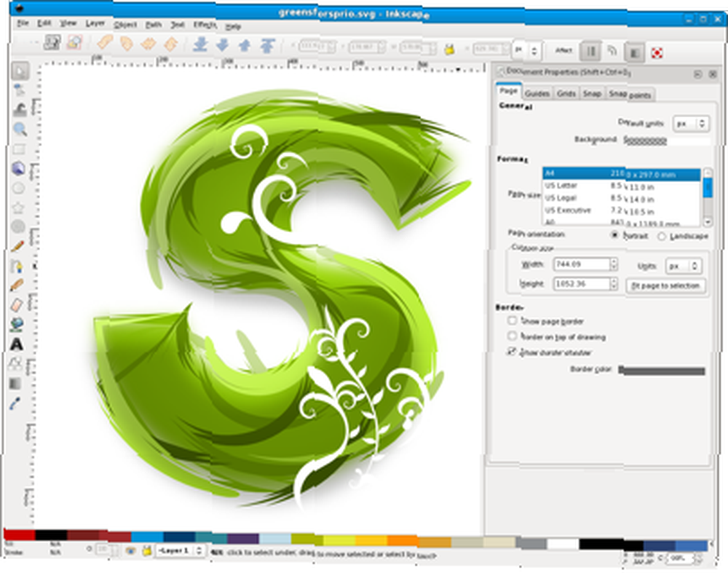This screenshot has height=573, width=728.
Task: Select the Gradient tool
Action: click(15, 384)
